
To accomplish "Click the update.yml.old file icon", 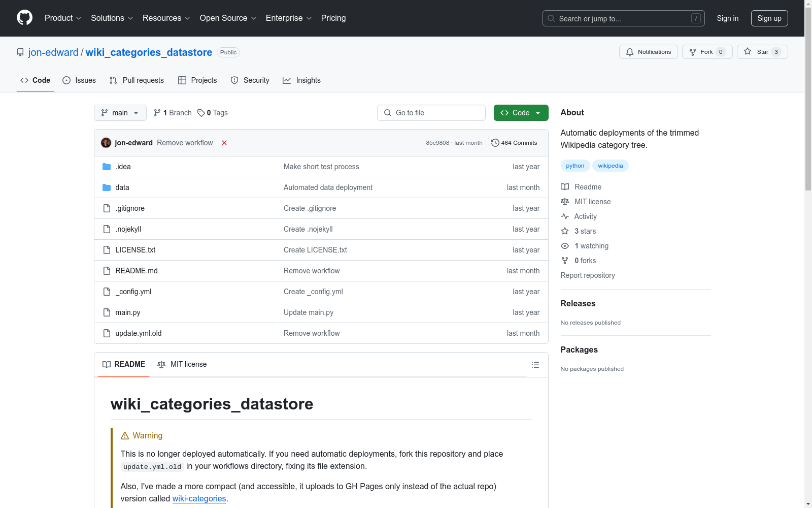I will [107, 333].
